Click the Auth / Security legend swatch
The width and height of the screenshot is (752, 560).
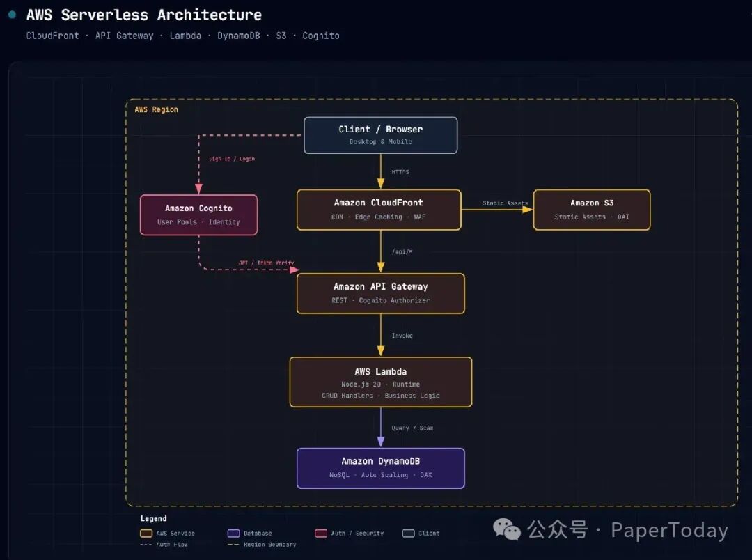click(x=321, y=533)
